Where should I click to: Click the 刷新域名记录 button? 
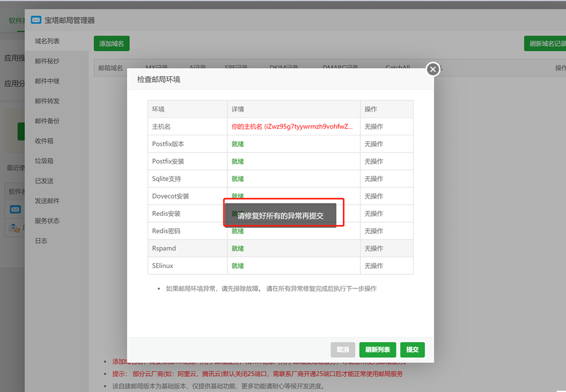tap(546, 44)
